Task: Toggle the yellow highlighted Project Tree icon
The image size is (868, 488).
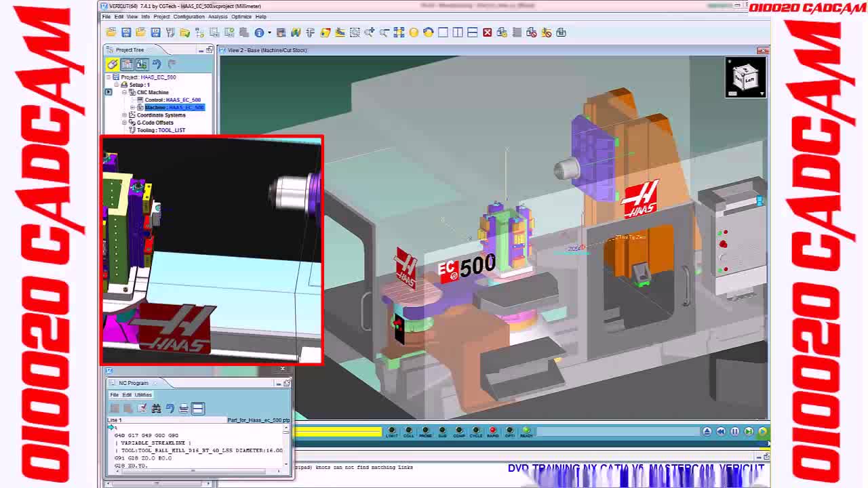Action: point(113,64)
